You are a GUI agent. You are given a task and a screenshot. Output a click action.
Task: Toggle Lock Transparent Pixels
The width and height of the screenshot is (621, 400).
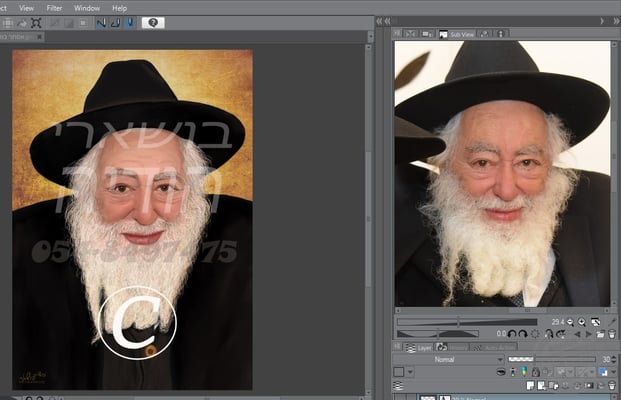tap(547, 372)
